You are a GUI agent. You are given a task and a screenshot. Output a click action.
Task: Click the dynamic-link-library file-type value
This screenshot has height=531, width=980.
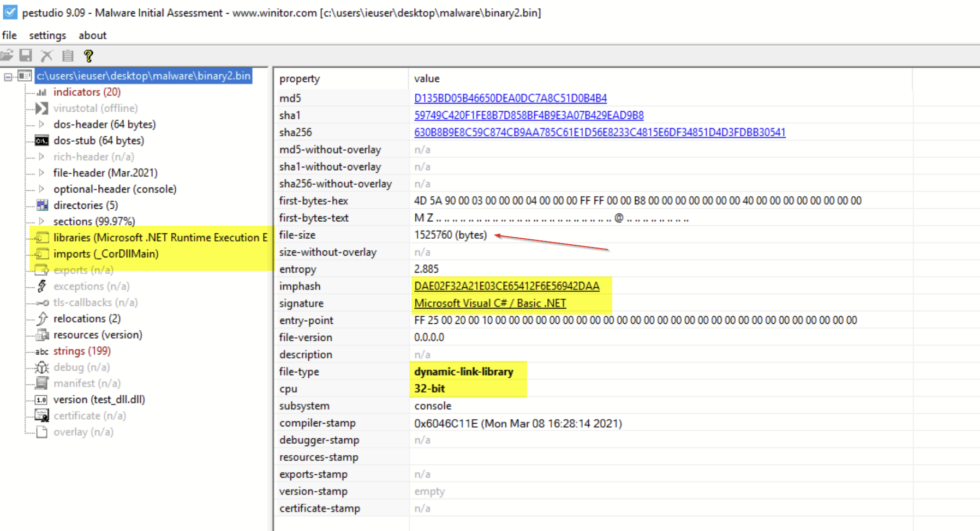click(464, 372)
